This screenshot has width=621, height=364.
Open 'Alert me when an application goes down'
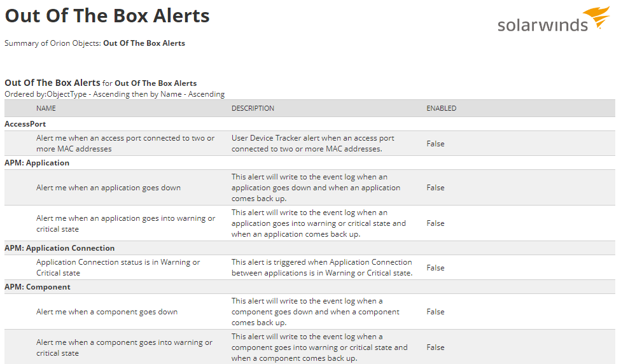click(x=108, y=188)
